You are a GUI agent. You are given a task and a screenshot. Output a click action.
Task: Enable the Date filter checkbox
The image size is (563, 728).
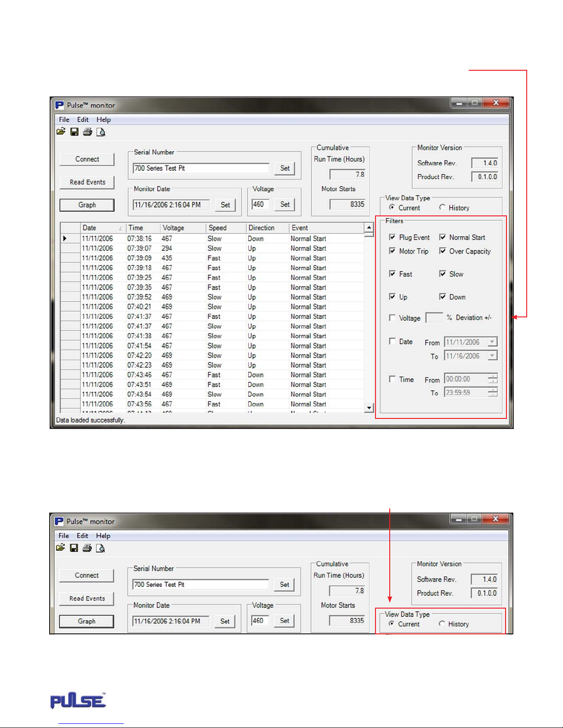click(392, 341)
